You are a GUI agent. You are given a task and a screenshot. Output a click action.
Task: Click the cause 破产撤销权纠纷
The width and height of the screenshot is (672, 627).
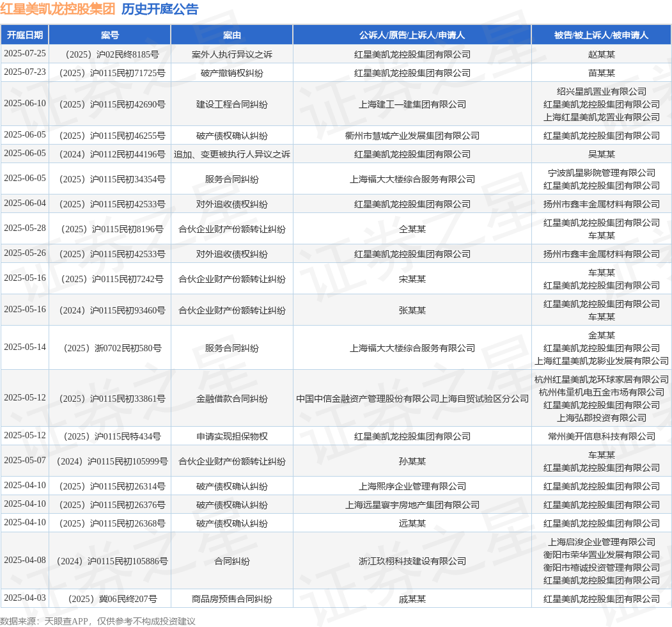click(232, 73)
